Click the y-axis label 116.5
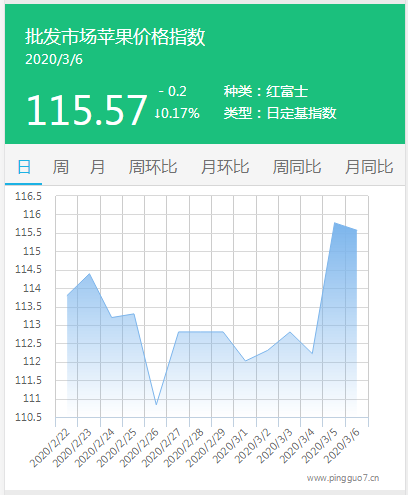Screen dimensions: 408x495 pyautogui.click(x=28, y=196)
